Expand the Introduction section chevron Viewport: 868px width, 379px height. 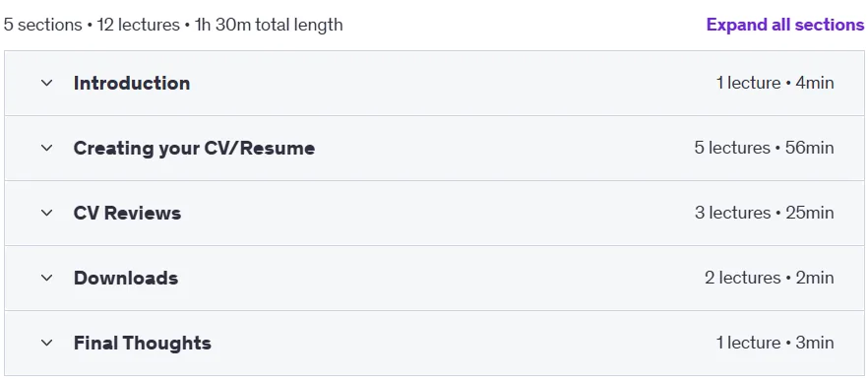[x=47, y=83]
